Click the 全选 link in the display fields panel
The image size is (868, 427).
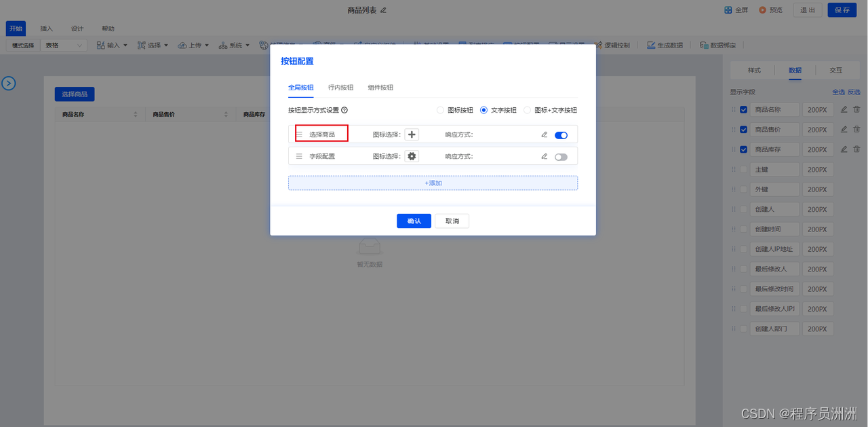pyautogui.click(x=838, y=92)
